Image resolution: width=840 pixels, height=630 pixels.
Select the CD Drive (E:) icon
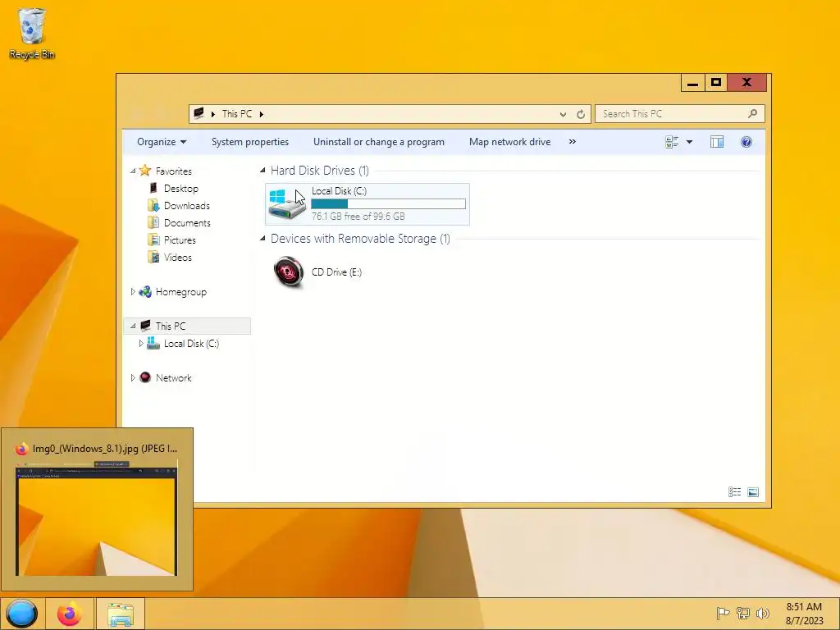pos(289,272)
